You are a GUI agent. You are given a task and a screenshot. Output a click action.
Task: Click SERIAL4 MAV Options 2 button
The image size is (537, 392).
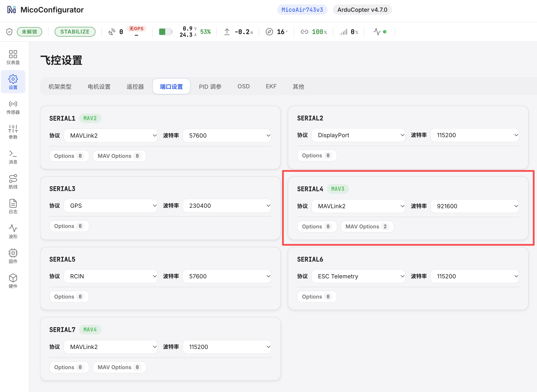coord(367,226)
